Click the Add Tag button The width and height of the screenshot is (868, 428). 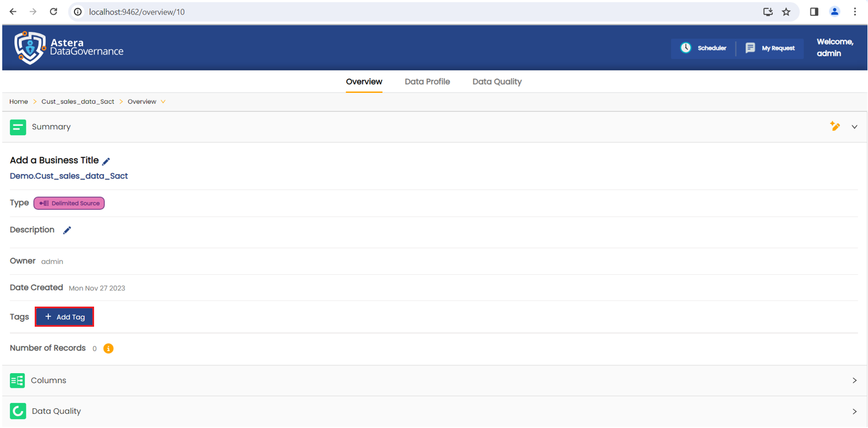pos(64,317)
